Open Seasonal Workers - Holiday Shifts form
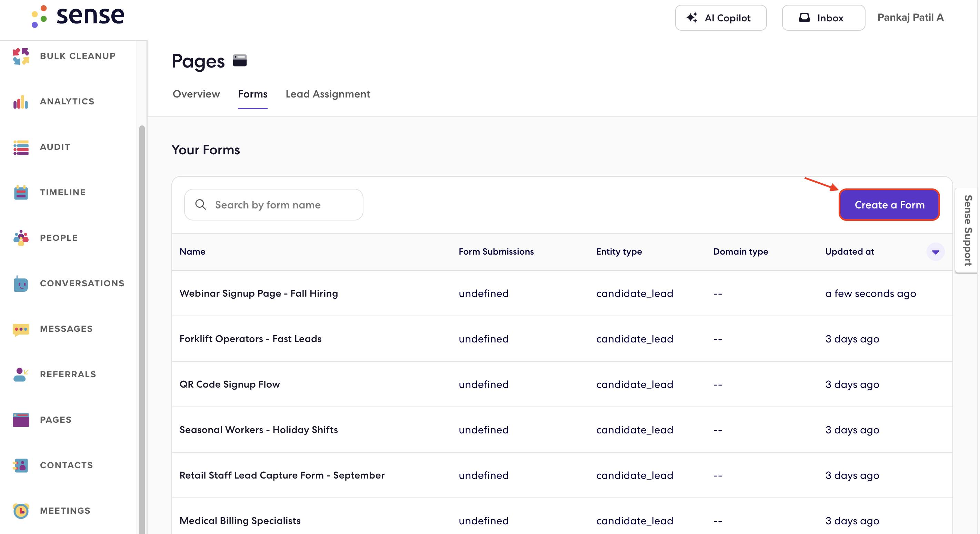Viewport: 980px width, 534px height. coord(259,430)
